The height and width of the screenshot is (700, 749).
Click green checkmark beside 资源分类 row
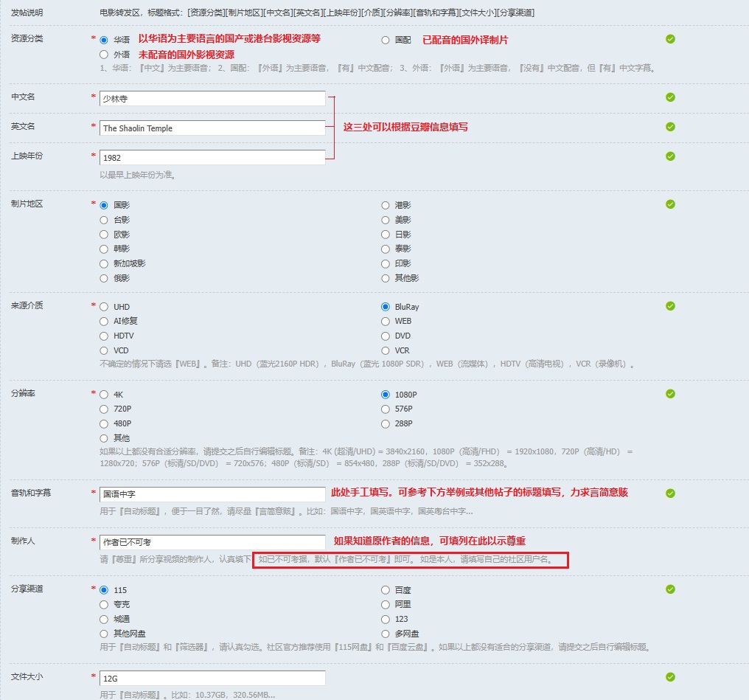coord(670,39)
